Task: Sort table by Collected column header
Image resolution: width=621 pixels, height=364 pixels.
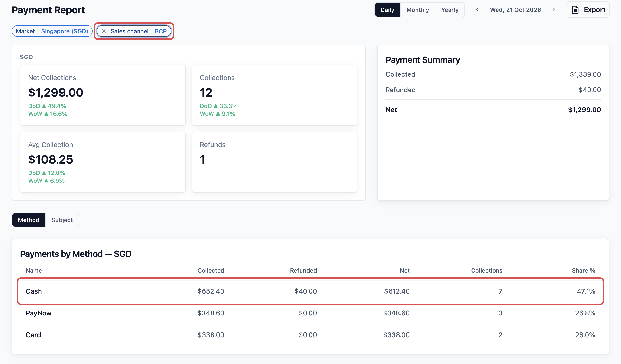Action: pos(211,270)
